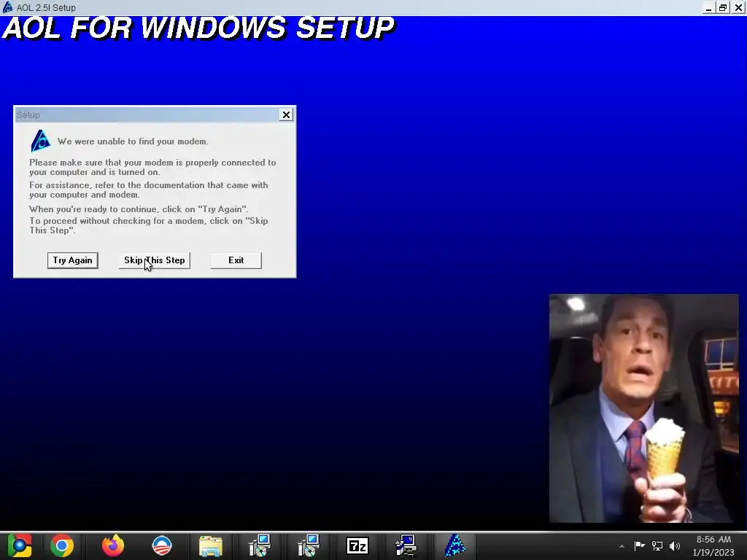The height and width of the screenshot is (560, 747).
Task: Close the AOL 2.5I Setup window
Action: pyautogui.click(x=738, y=7)
